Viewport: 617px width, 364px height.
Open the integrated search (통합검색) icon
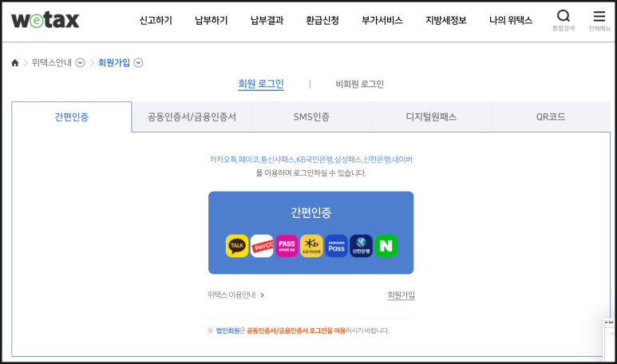point(564,21)
